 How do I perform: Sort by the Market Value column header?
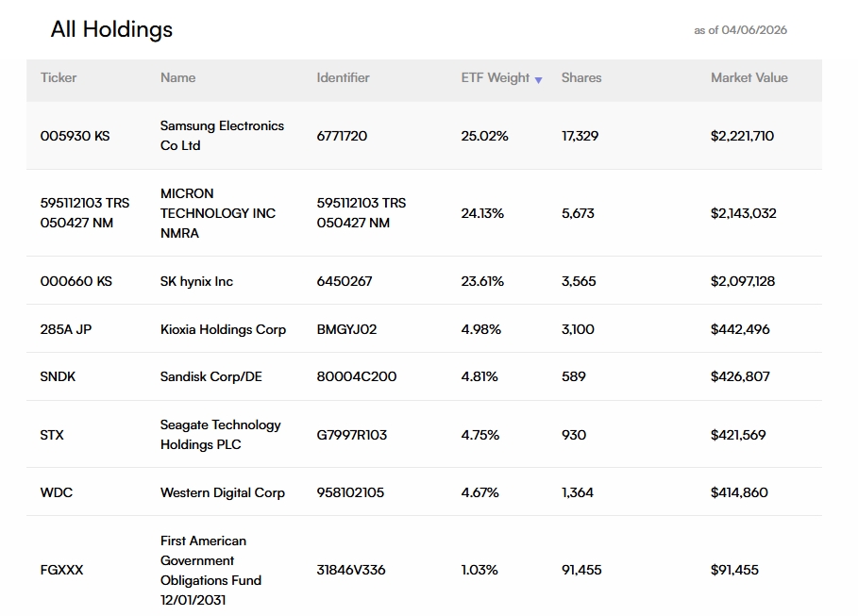click(749, 77)
